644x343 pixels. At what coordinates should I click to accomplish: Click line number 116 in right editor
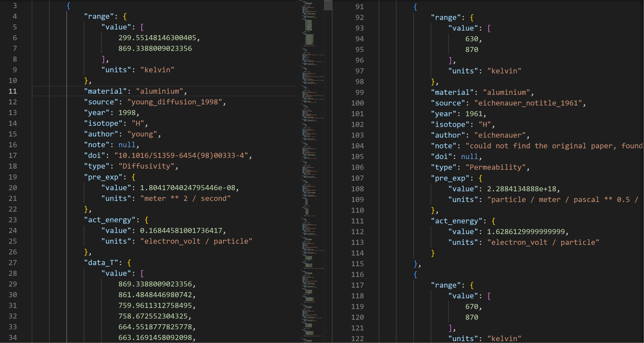point(357,274)
